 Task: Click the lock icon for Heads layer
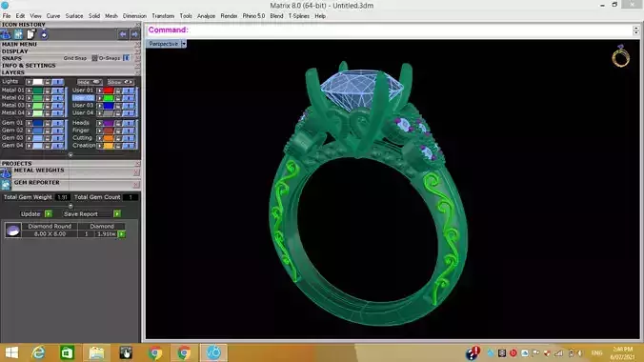pyautogui.click(x=118, y=123)
